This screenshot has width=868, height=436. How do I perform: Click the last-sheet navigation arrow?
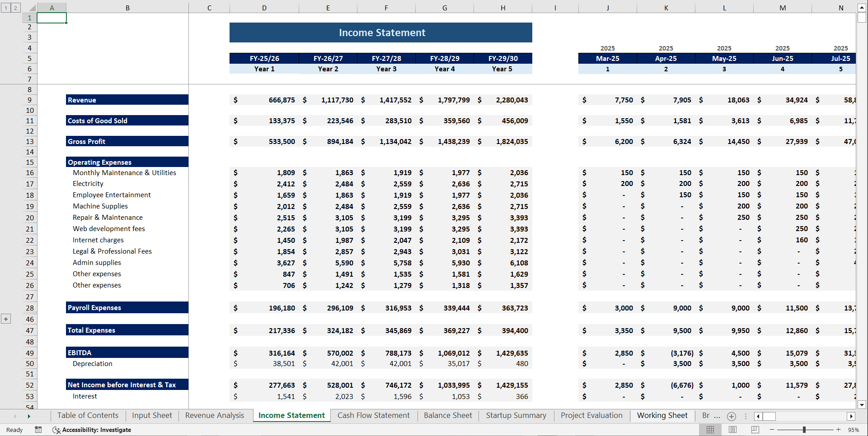(28, 416)
